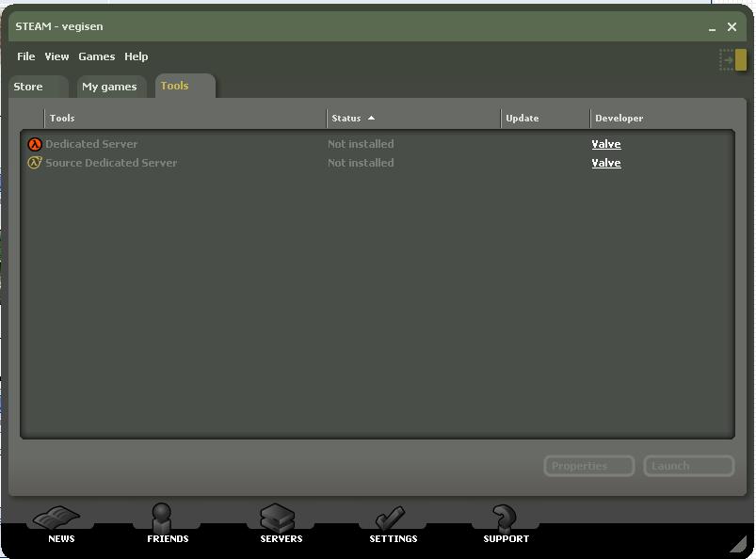Screen dimensions: 756x559
Task: Open News via the newspaper icon
Action: 56,518
